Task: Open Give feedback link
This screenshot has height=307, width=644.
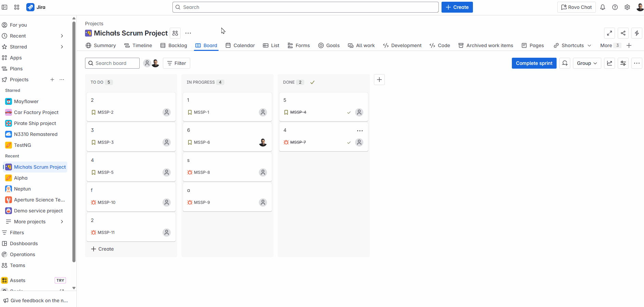Action: [36, 301]
